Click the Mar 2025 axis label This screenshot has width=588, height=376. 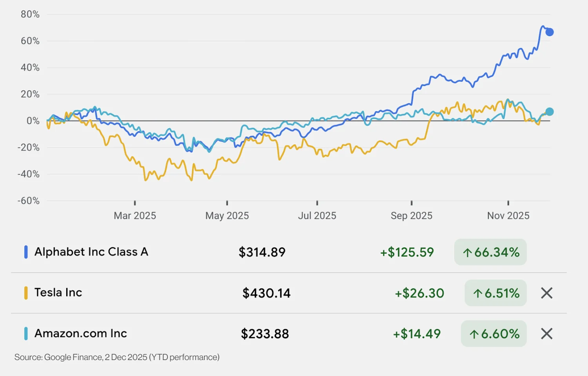(135, 215)
